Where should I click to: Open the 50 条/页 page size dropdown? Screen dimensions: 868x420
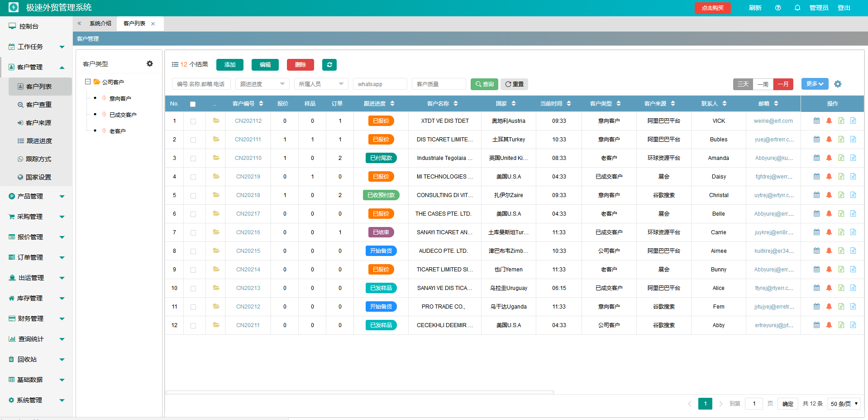(x=844, y=404)
